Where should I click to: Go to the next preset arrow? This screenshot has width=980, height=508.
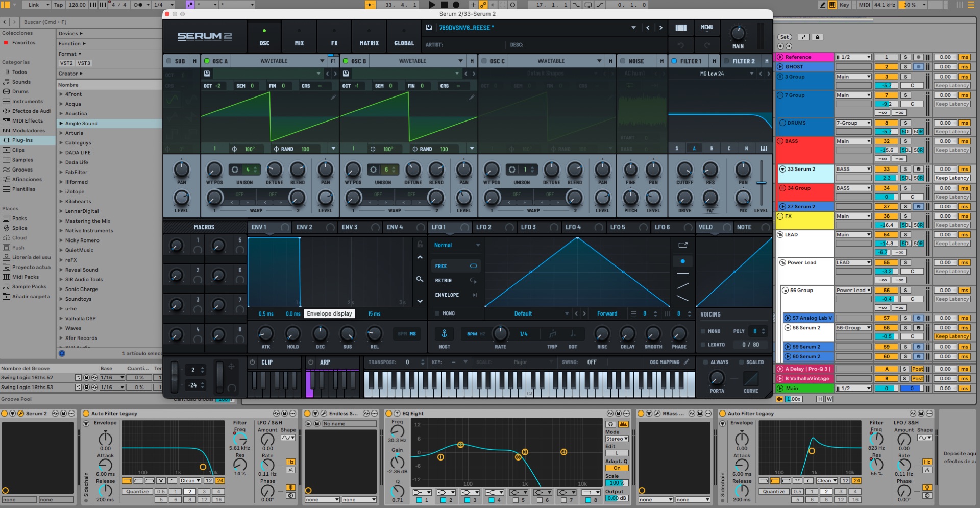click(x=660, y=28)
